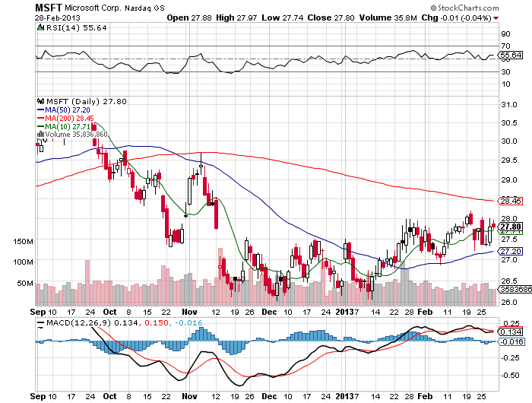Click the blue MA(50) legend swatch
Image resolution: width=532 pixels, height=403 pixels.
40,109
